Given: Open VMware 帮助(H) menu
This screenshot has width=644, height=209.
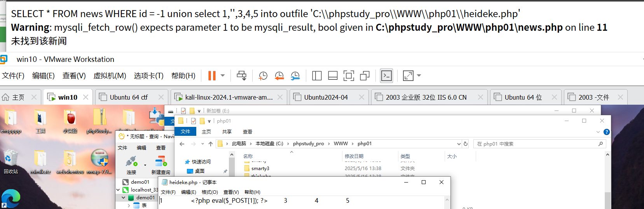Looking at the screenshot, I should tap(183, 76).
